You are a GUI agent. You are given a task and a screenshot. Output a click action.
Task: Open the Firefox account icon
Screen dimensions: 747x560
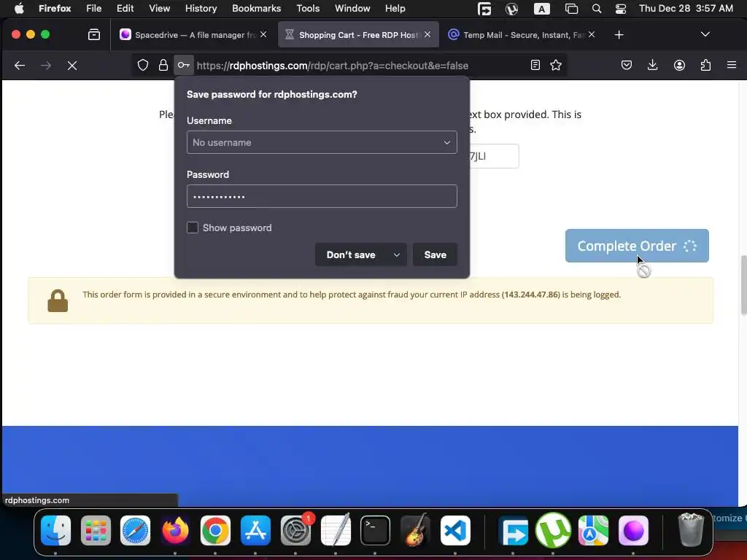click(x=679, y=65)
